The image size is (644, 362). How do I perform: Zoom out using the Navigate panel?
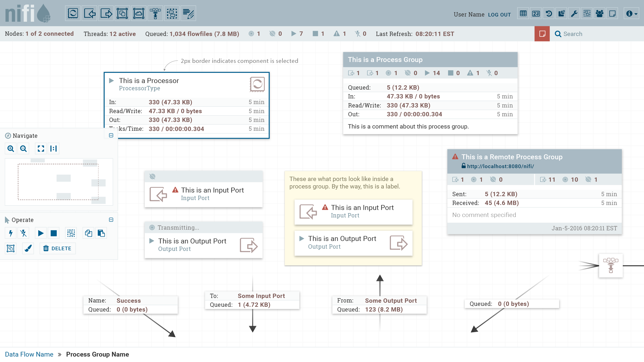point(23,148)
